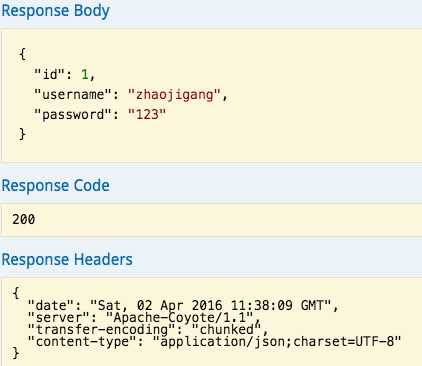Select the Apache-Coyote/1.1 server value
The height and width of the screenshot is (366, 422).
click(x=179, y=317)
